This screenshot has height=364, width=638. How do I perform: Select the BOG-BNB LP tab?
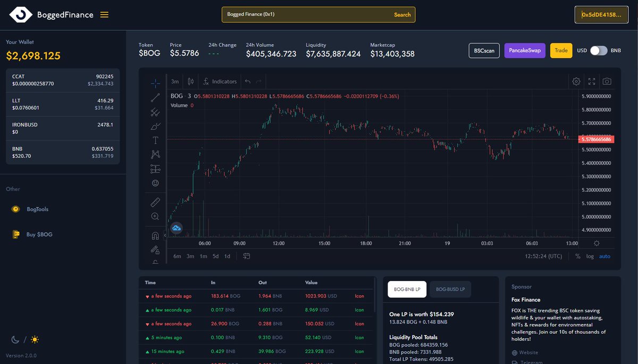click(x=407, y=289)
